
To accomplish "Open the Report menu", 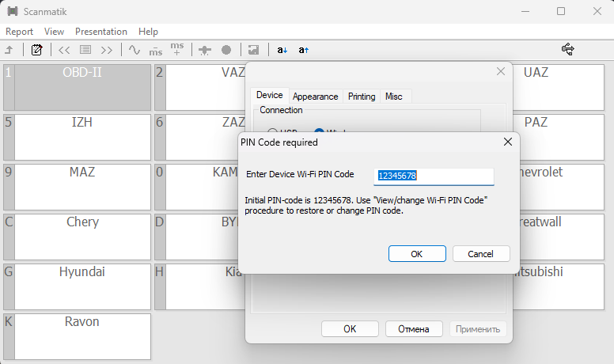I will [x=19, y=32].
